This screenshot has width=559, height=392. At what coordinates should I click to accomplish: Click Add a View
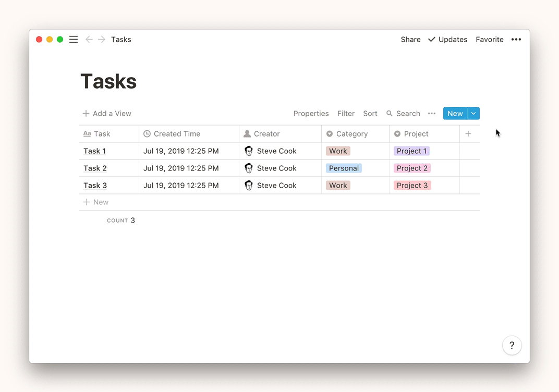click(x=107, y=114)
